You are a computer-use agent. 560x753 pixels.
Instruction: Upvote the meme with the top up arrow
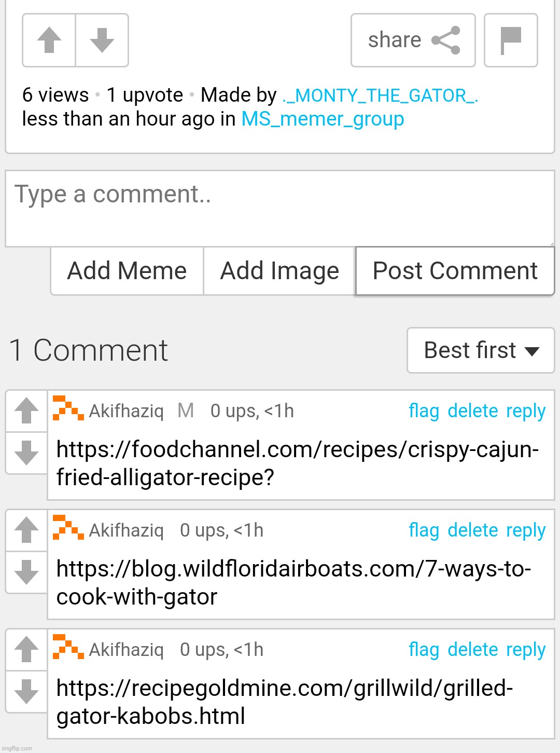49,40
